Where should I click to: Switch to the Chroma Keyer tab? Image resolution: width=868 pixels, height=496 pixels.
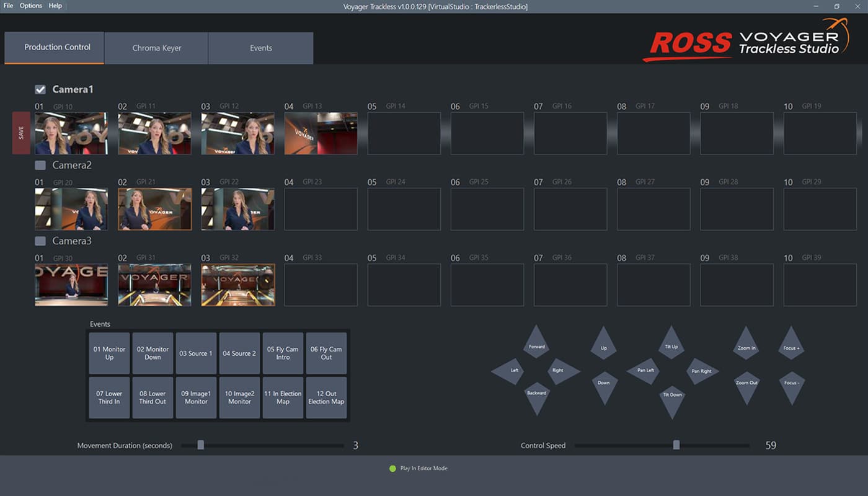[156, 48]
